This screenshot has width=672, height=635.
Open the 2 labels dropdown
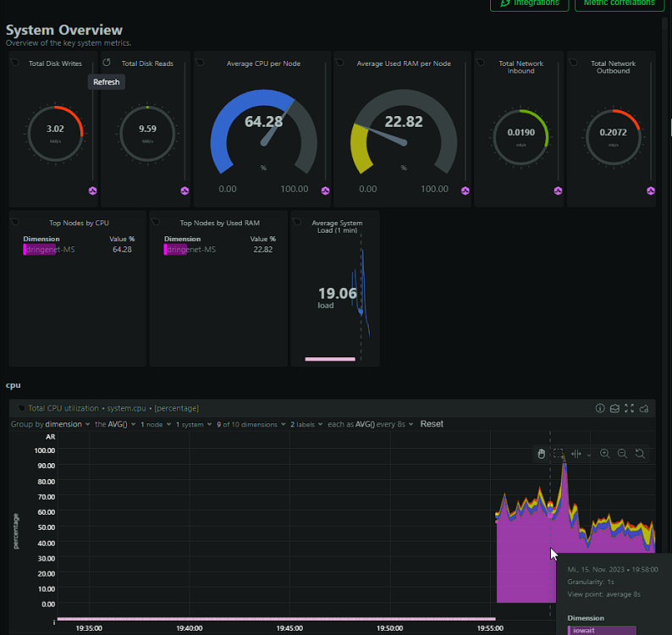click(x=306, y=424)
